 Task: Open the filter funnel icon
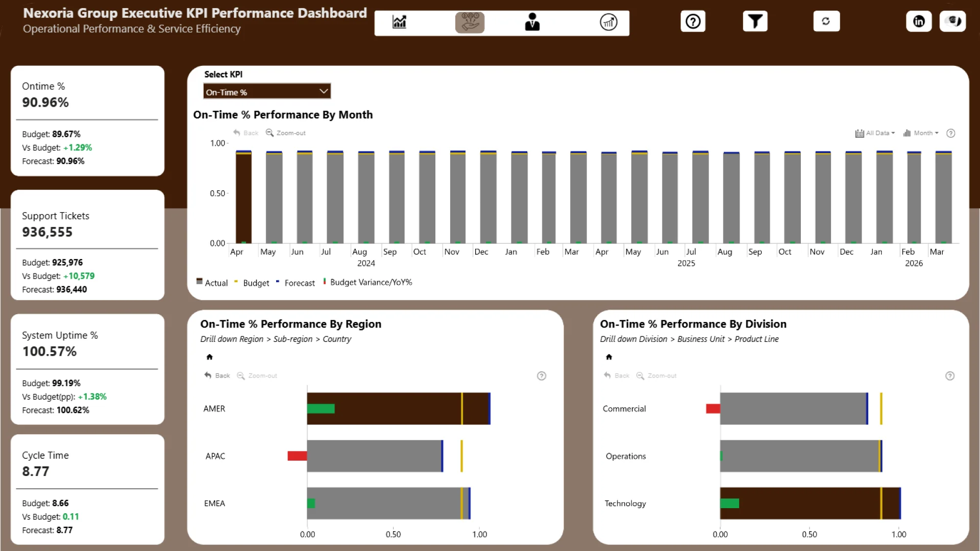755,21
